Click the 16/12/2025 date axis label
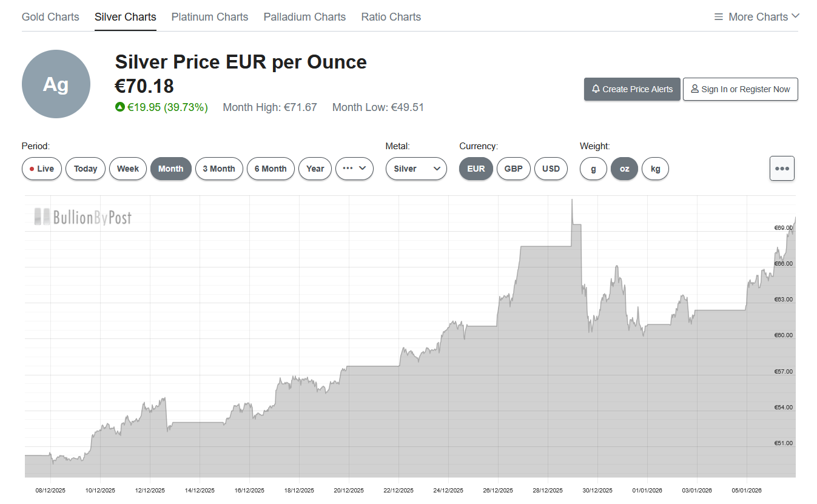The width and height of the screenshot is (817, 504). [249, 490]
